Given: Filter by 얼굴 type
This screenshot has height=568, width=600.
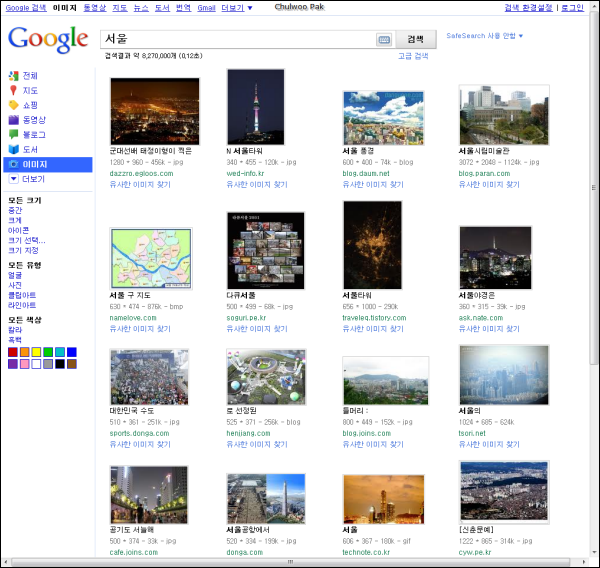Looking at the screenshot, I should [x=15, y=275].
